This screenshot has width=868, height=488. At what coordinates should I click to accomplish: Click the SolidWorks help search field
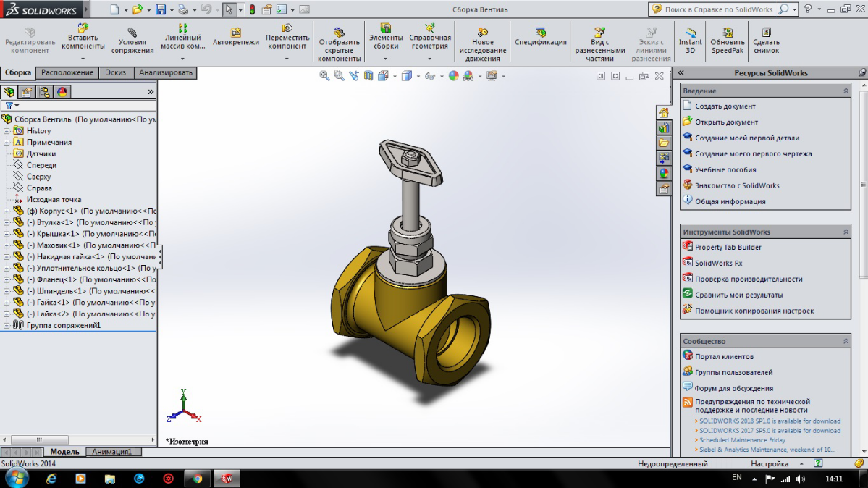tap(720, 9)
